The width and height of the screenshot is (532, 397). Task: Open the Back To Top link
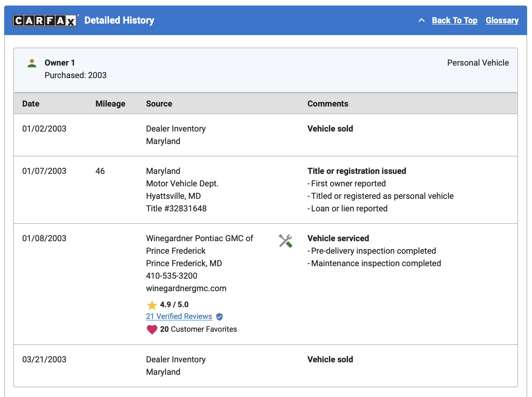tap(455, 20)
